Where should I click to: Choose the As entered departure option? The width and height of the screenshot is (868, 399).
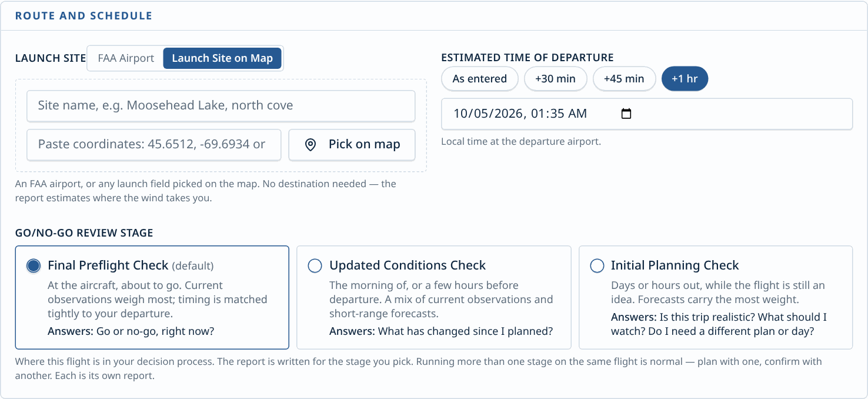click(480, 79)
